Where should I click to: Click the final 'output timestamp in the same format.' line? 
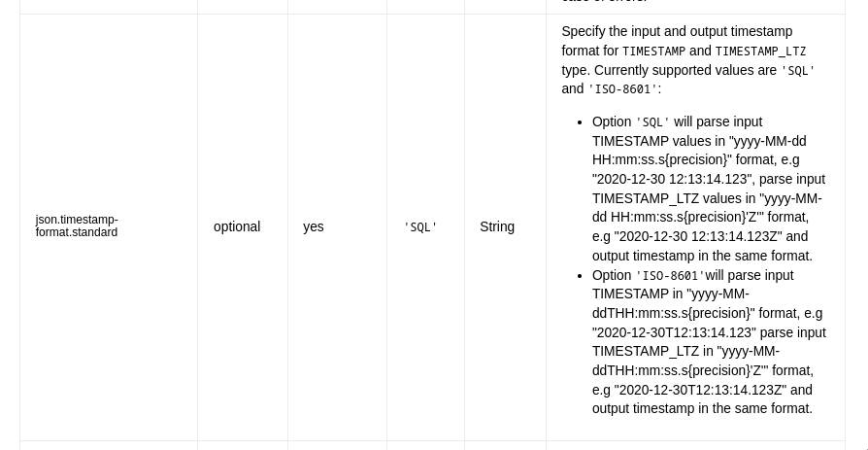click(x=703, y=408)
